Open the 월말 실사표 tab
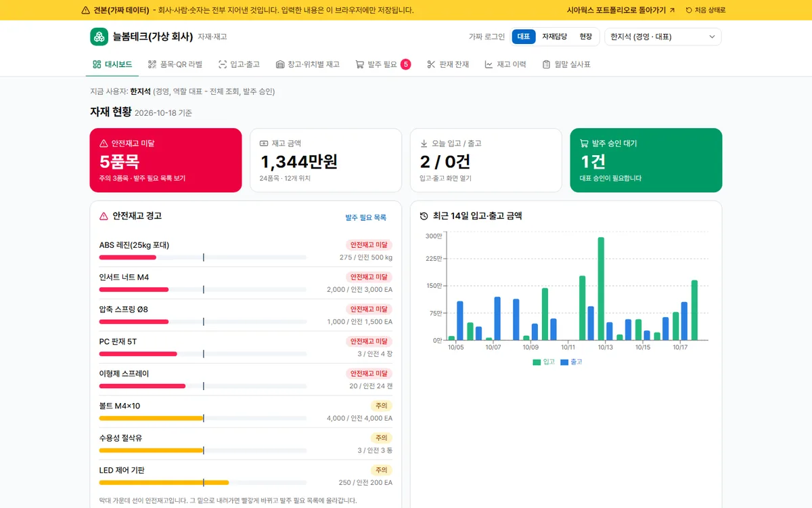 click(x=566, y=64)
